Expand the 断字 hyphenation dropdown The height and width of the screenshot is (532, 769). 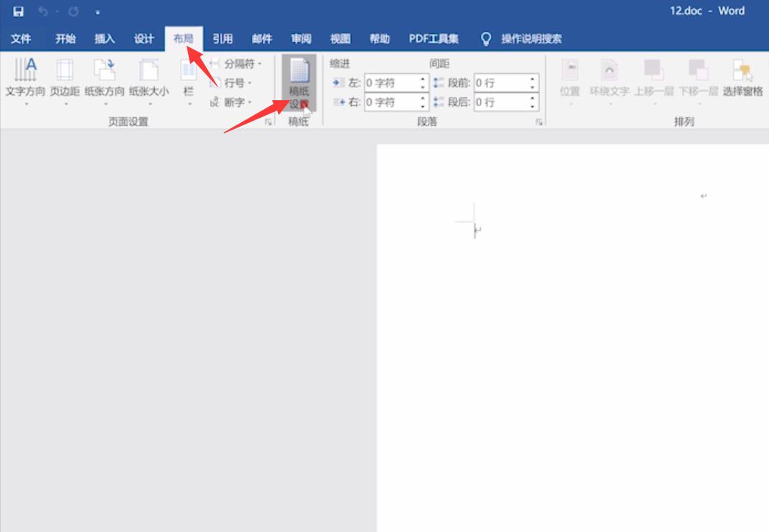point(231,102)
